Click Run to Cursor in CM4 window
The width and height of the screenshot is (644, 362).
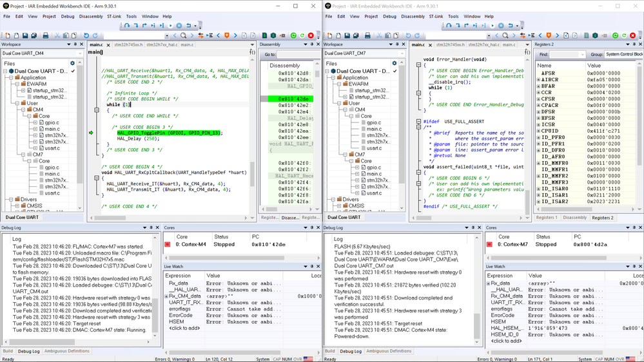click(x=162, y=26)
